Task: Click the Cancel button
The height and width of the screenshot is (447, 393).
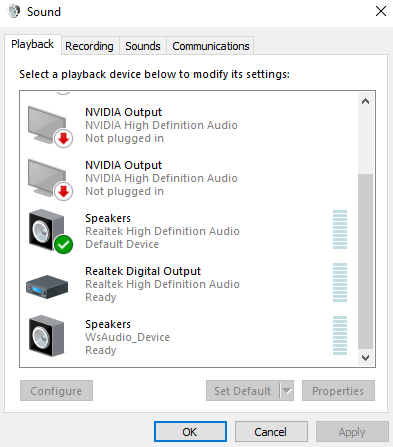Action: point(271,432)
